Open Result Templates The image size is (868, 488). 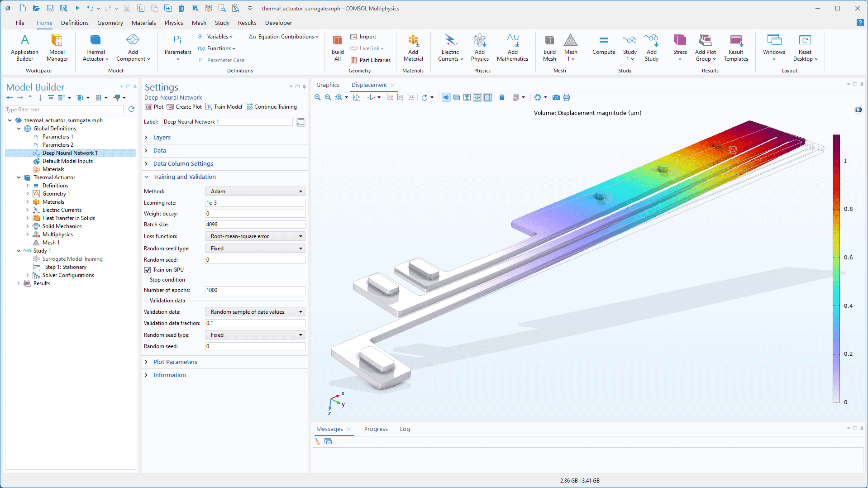click(736, 48)
